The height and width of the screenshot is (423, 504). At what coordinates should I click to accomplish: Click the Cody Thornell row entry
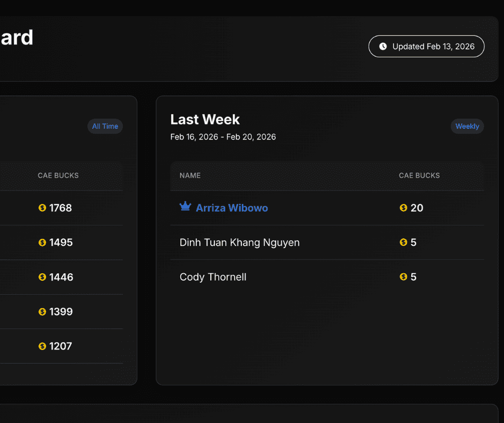[213, 276]
